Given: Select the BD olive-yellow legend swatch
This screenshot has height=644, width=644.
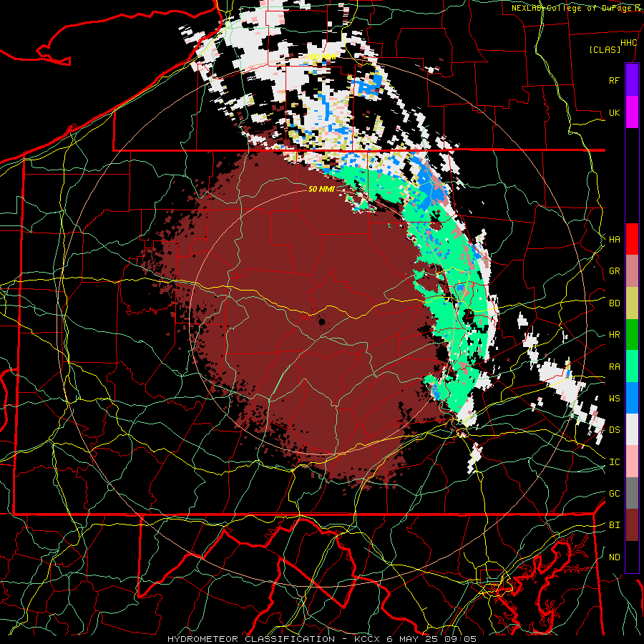Looking at the screenshot, I should [x=632, y=303].
